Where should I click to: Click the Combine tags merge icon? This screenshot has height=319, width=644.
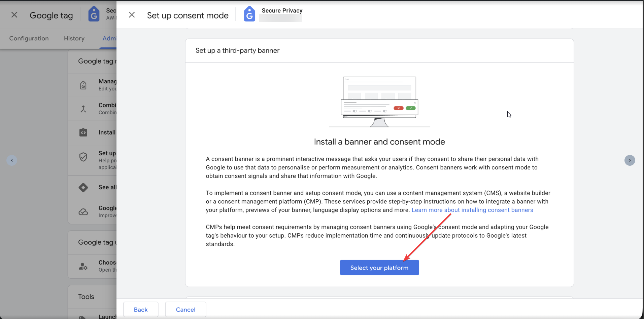(83, 109)
